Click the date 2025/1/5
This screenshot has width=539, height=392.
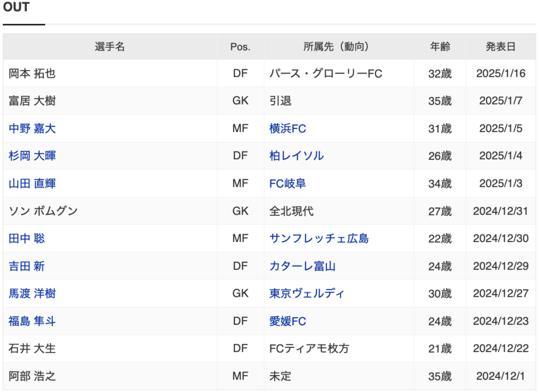(x=501, y=128)
